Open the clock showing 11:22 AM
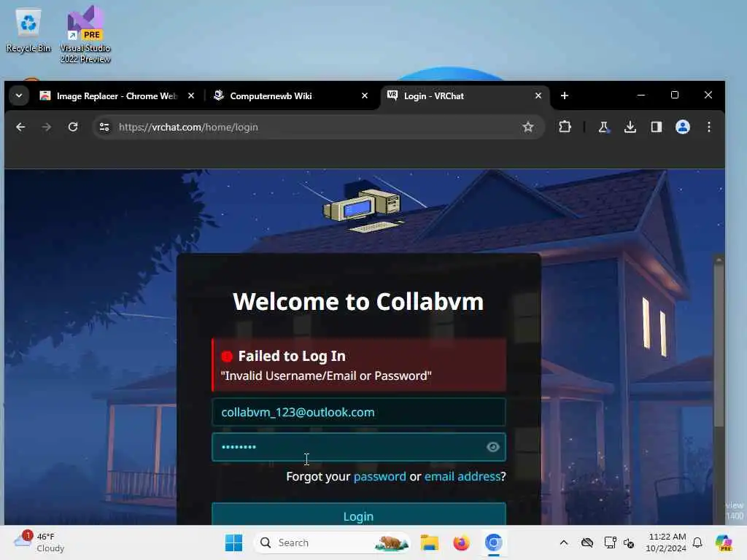 (666, 542)
